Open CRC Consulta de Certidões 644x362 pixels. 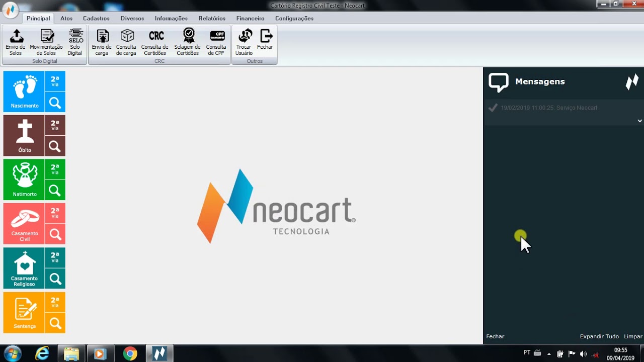155,42
